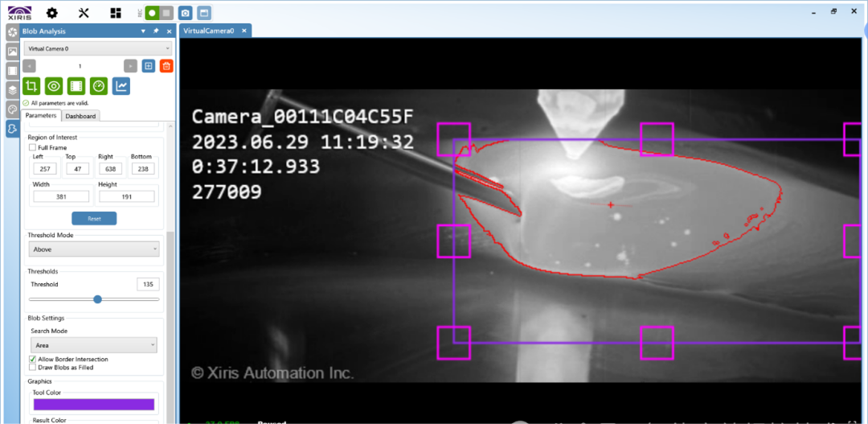Click the Threshold slider handle

point(97,299)
